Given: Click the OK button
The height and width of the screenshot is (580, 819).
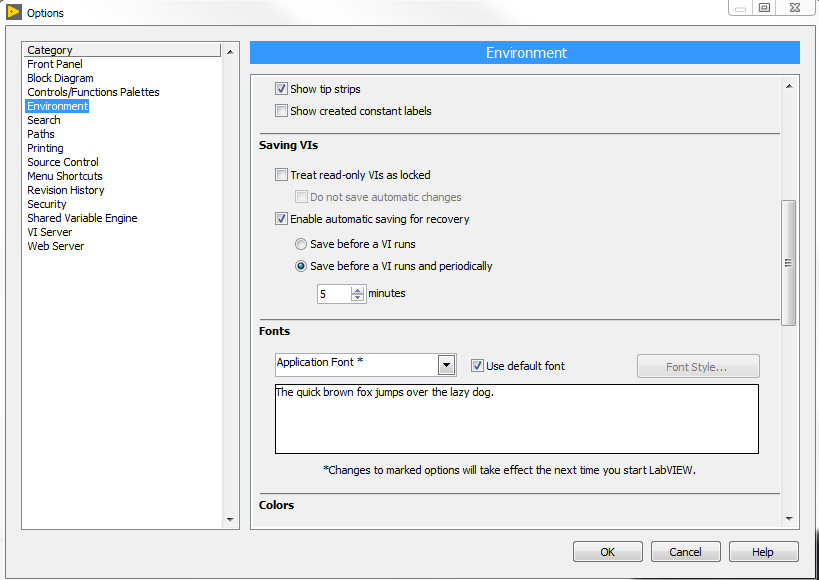Looking at the screenshot, I should coord(607,552).
